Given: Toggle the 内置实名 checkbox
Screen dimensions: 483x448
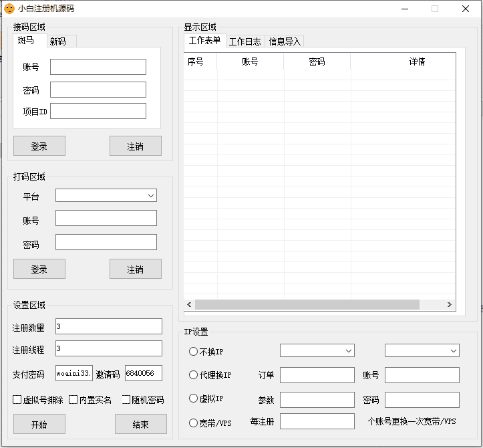Looking at the screenshot, I should [x=73, y=400].
